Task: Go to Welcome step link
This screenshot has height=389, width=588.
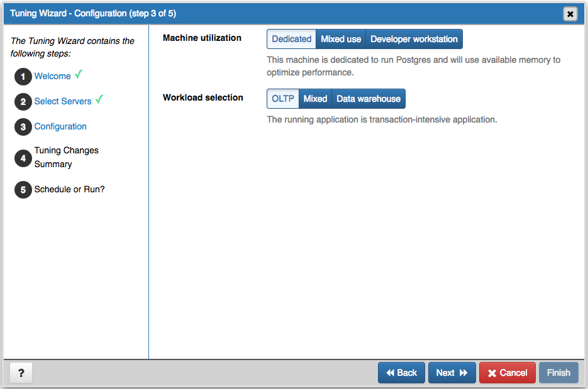Action: 52,76
